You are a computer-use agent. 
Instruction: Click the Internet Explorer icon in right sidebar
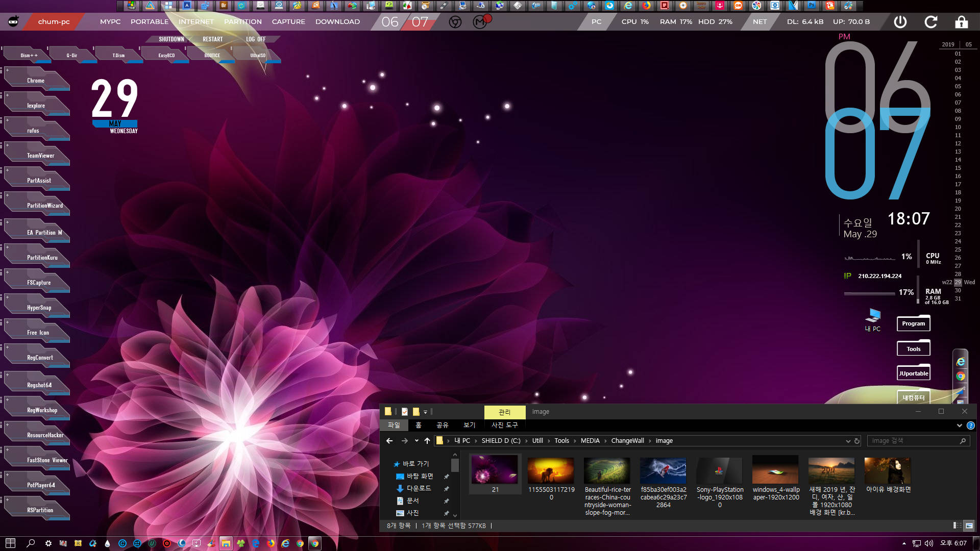coord(961,362)
